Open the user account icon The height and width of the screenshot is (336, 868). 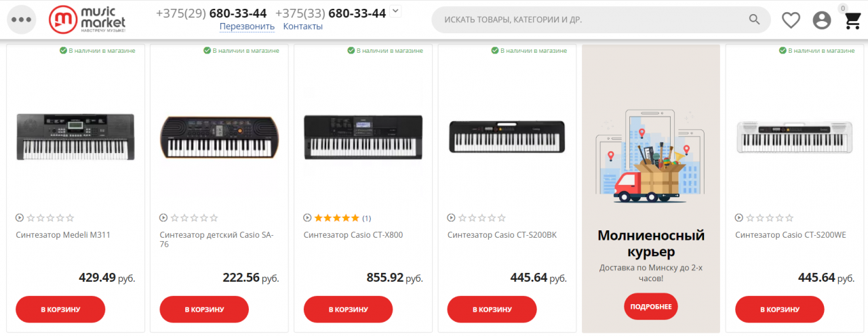pyautogui.click(x=822, y=20)
